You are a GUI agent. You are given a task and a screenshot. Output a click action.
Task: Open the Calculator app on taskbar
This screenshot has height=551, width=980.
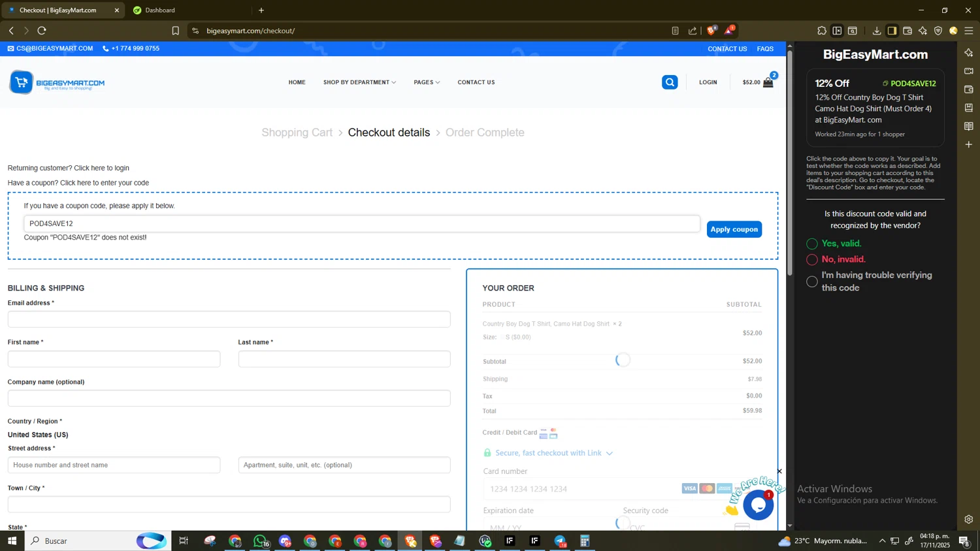point(585,541)
